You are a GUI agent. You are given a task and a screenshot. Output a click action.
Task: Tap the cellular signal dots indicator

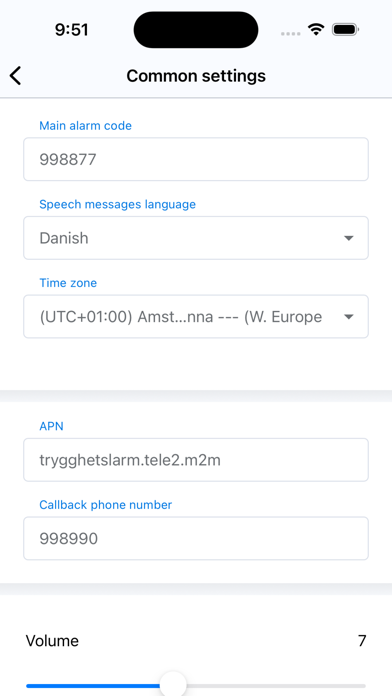291,33
